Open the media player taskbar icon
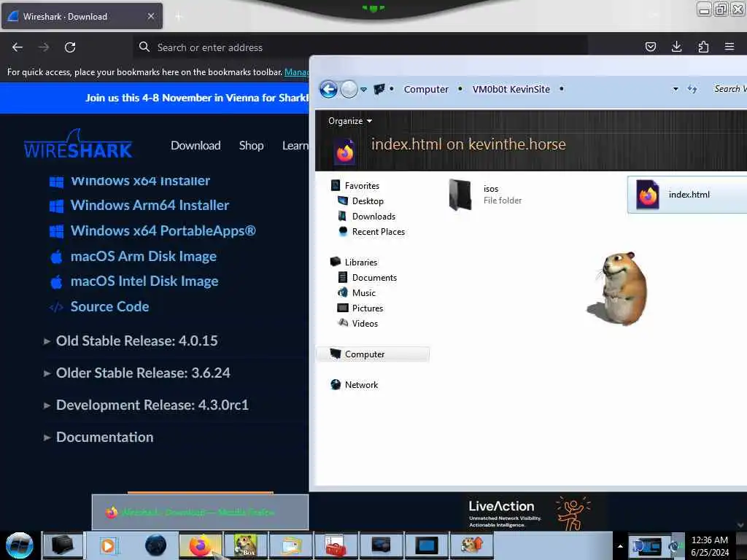Viewport: 747px width, 560px height. pyautogui.click(x=108, y=545)
